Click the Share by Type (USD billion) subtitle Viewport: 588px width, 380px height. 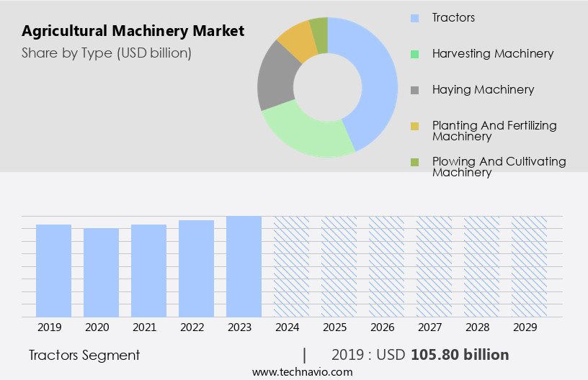107,53
